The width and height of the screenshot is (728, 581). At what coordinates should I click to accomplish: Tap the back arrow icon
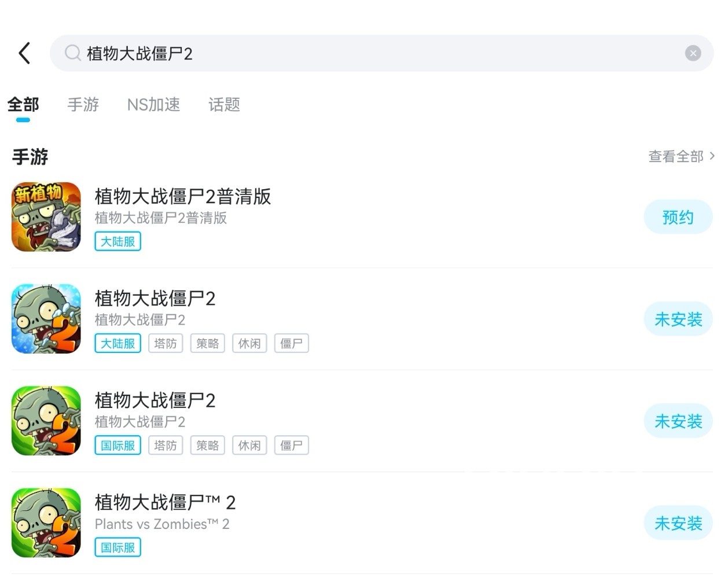24,53
